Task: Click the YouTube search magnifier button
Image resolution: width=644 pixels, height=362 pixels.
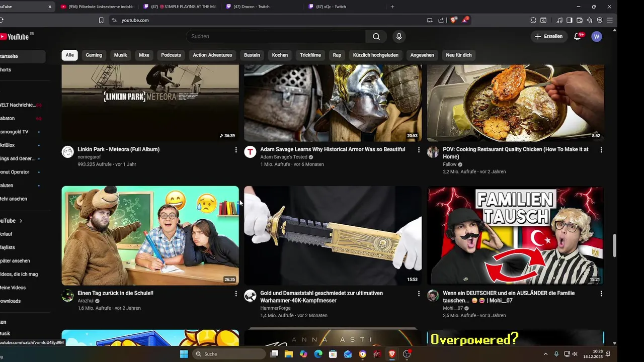Action: pyautogui.click(x=376, y=36)
